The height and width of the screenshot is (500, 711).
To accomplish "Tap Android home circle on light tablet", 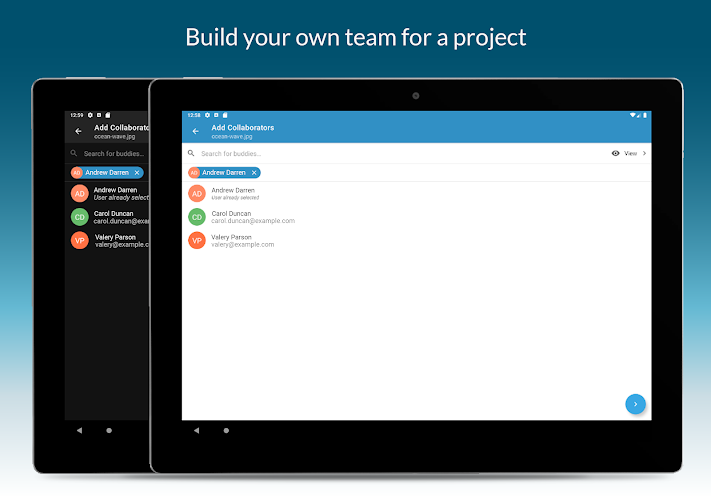I will (226, 430).
